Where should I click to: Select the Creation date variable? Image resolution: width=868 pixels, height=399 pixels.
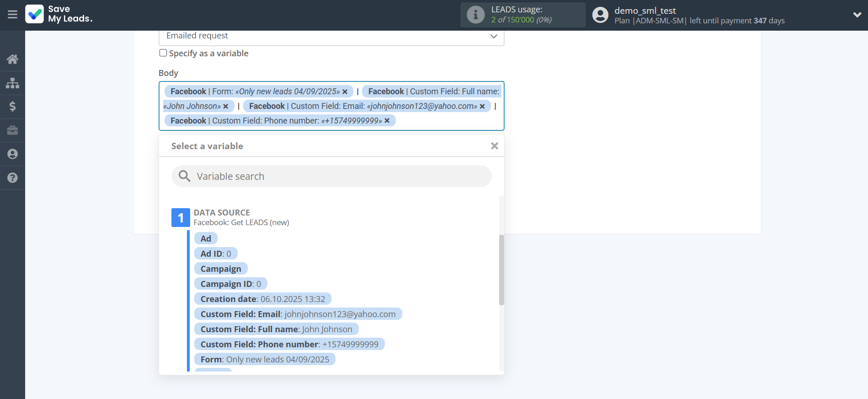pyautogui.click(x=262, y=299)
